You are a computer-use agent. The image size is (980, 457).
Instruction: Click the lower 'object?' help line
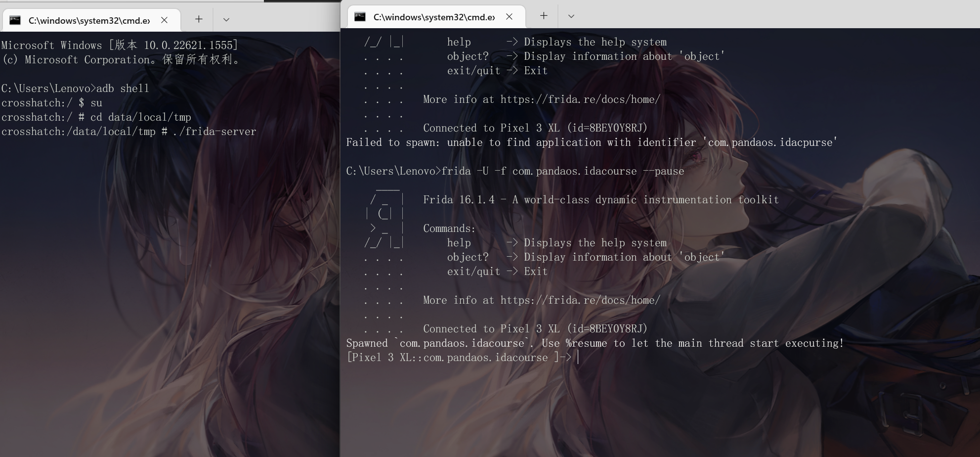586,257
